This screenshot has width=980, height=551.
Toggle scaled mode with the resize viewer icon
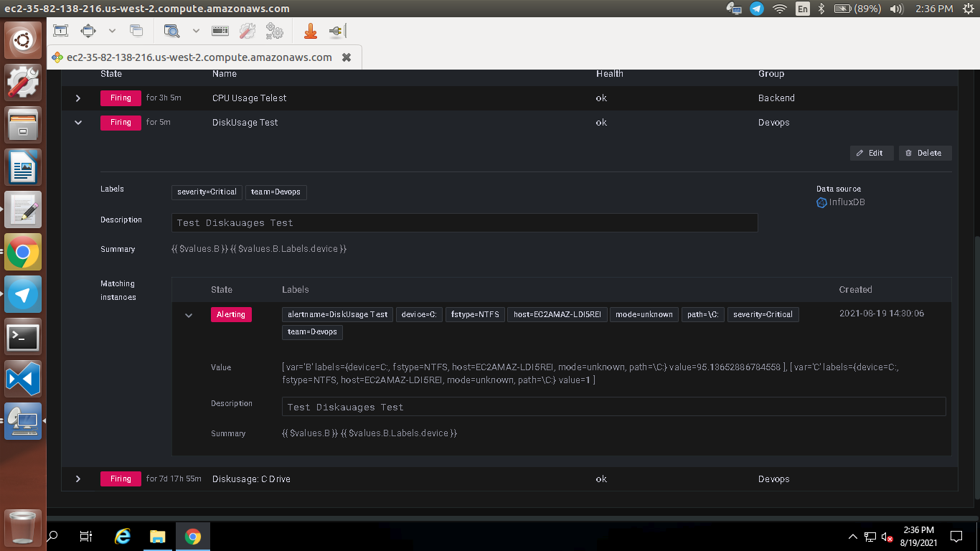click(x=89, y=30)
